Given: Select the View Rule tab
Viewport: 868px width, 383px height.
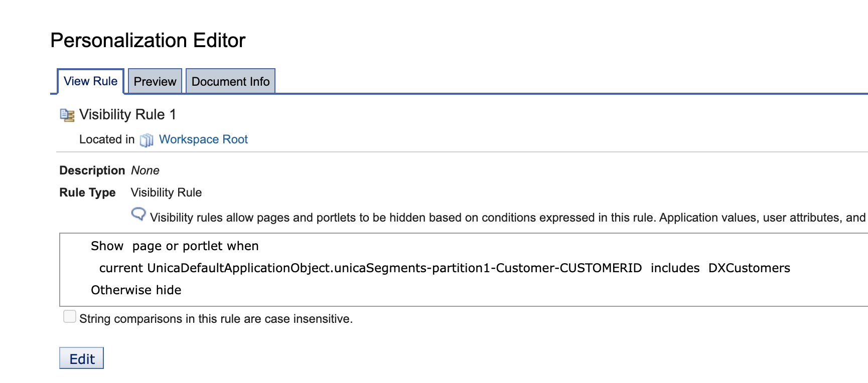Looking at the screenshot, I should pos(91,81).
